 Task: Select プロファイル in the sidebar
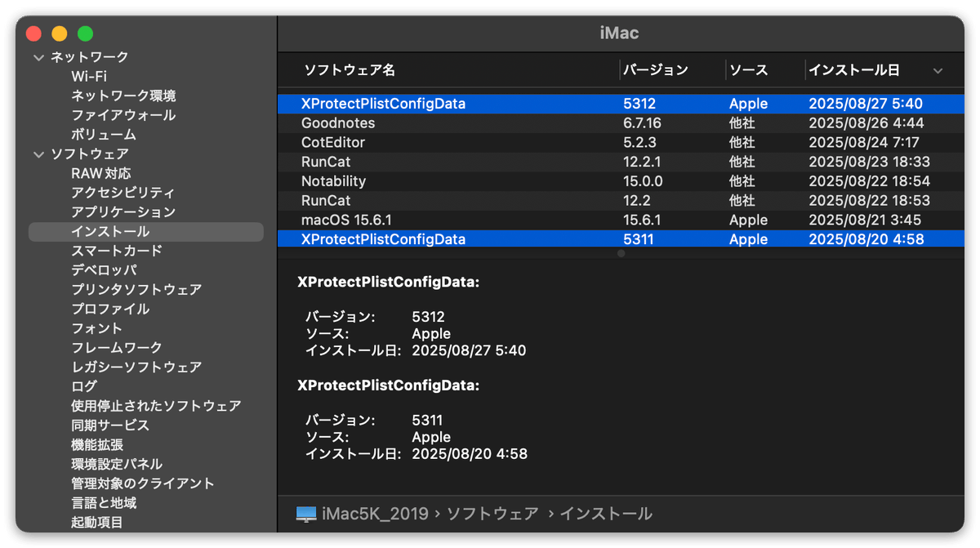[110, 310]
